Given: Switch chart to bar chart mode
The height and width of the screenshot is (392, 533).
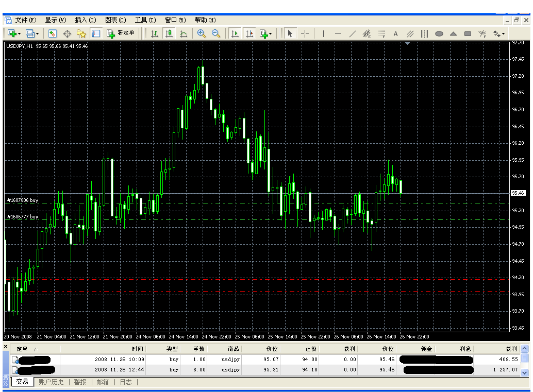Looking at the screenshot, I should pyautogui.click(x=154, y=33).
